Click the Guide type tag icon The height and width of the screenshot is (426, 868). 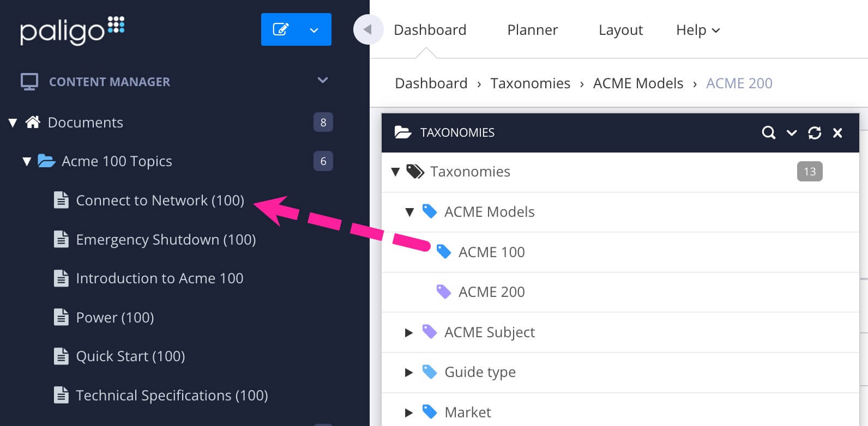[x=430, y=372]
